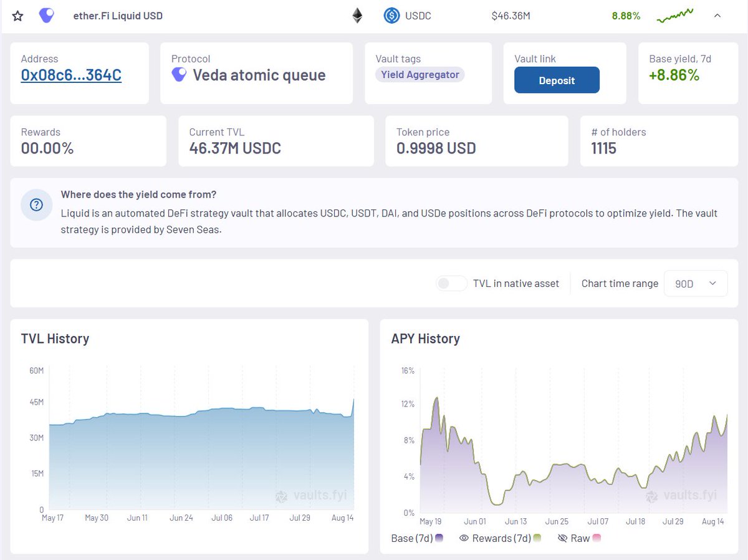Click the ether.Fi purple logo icon
This screenshot has height=560, width=748.
click(46, 16)
